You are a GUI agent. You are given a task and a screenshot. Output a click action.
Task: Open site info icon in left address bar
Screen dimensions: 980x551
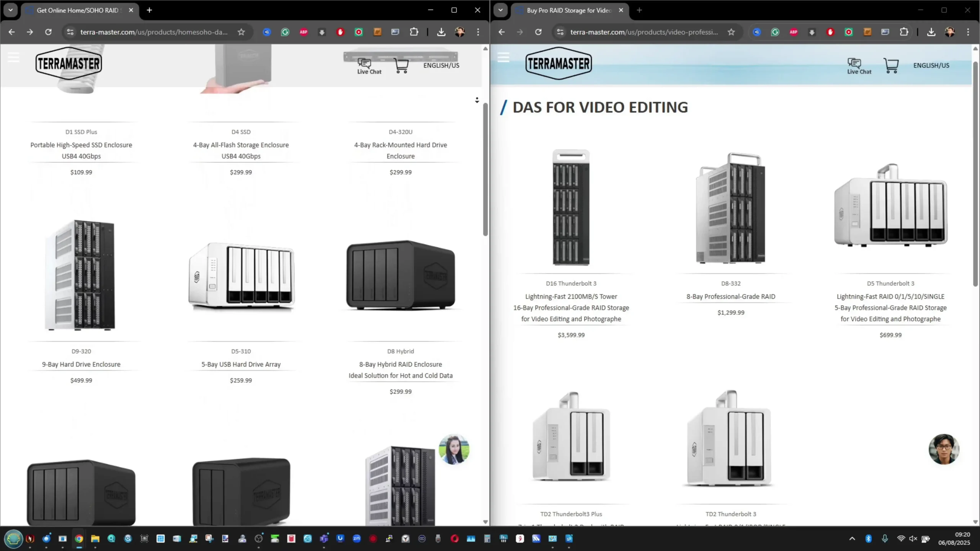(70, 32)
